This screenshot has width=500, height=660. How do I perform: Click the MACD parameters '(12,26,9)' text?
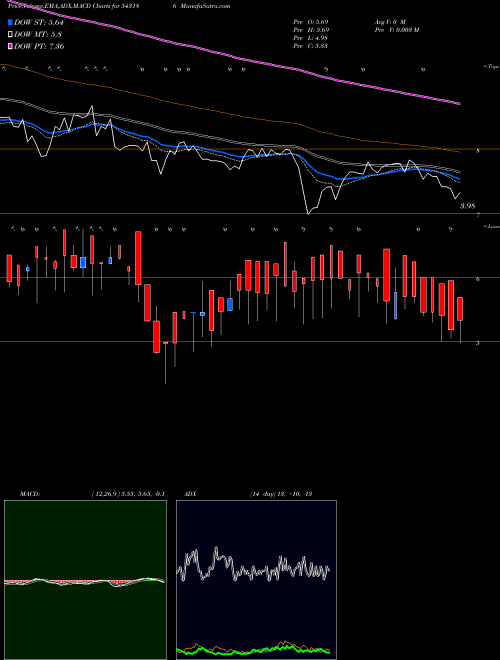coord(106,494)
